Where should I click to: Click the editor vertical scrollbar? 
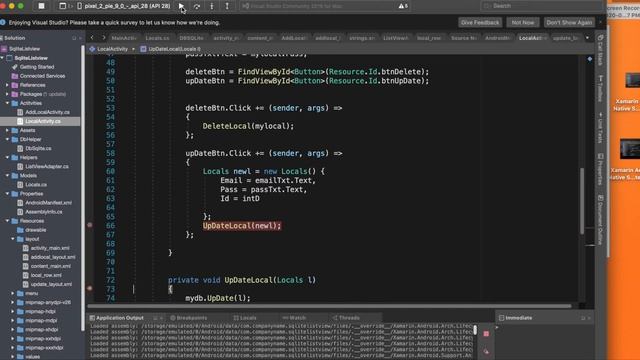[582, 201]
